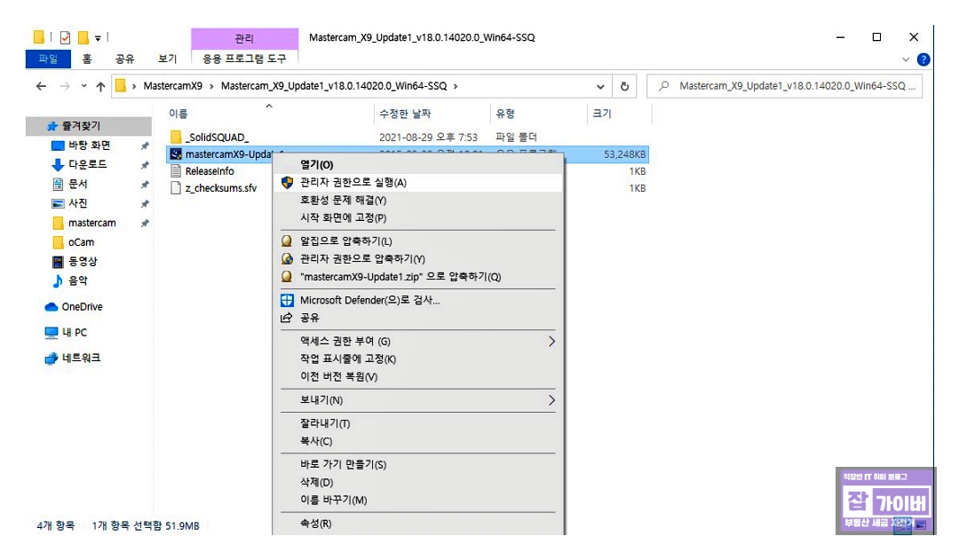The image size is (959, 560).
Task: Choose 알집으로 압축하기(L)
Action: 417,241
